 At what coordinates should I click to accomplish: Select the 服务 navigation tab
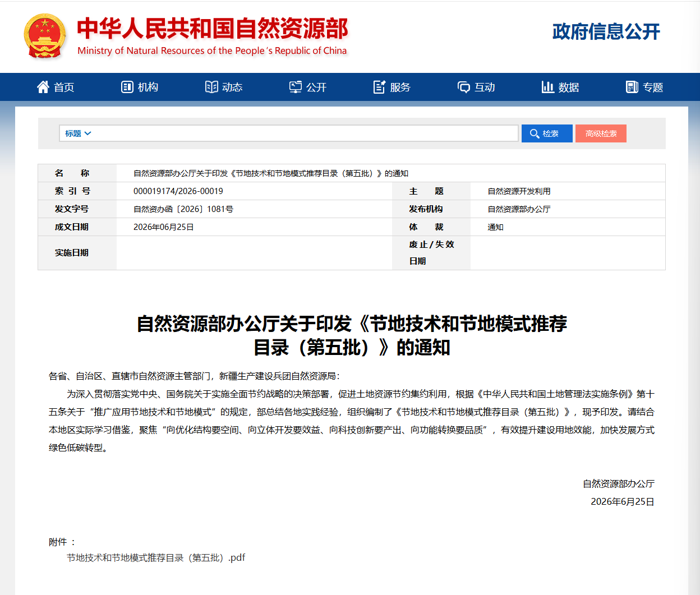(x=392, y=87)
